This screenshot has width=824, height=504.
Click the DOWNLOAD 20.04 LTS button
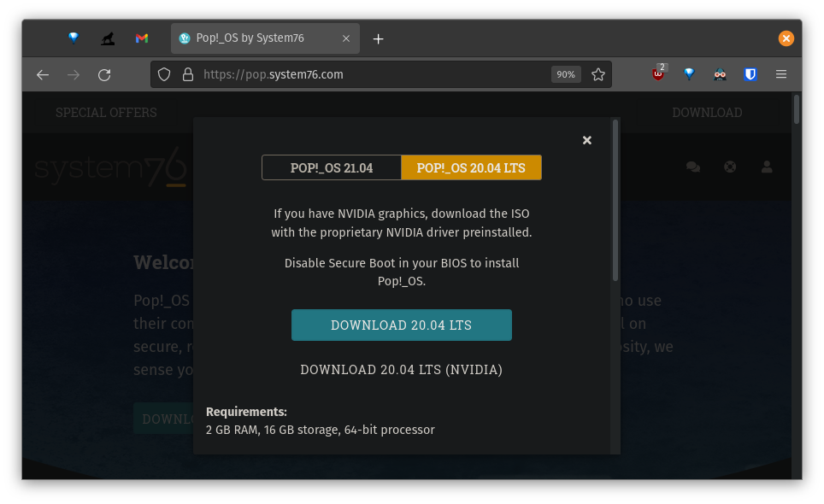pyautogui.click(x=402, y=325)
